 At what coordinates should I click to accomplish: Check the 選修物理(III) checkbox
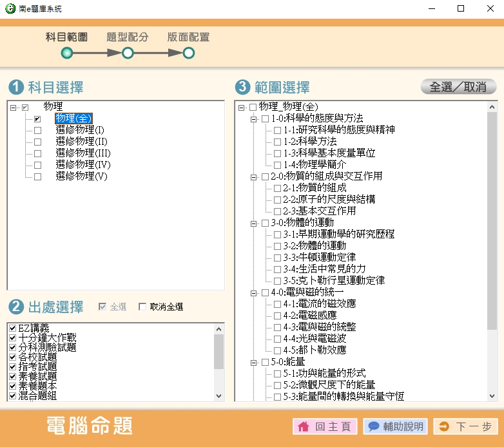click(x=37, y=153)
